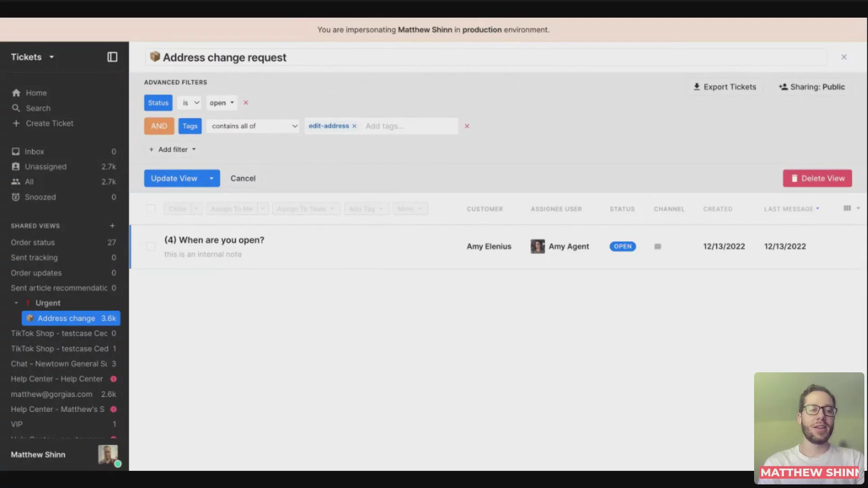
Task: Open the Unassigned view
Action: [x=45, y=167]
